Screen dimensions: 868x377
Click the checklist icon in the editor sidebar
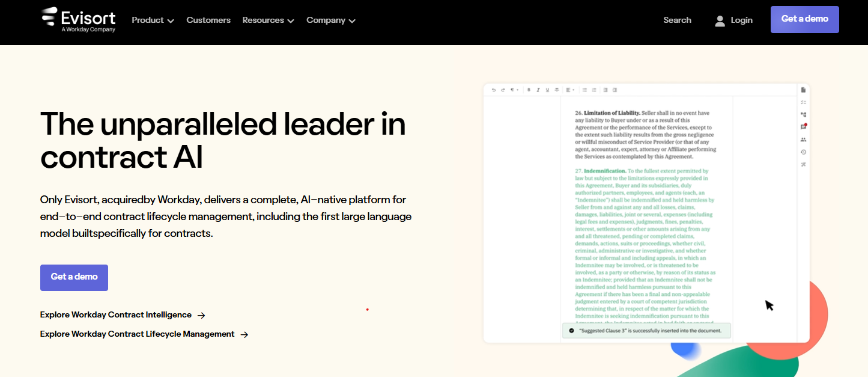pos(803,102)
